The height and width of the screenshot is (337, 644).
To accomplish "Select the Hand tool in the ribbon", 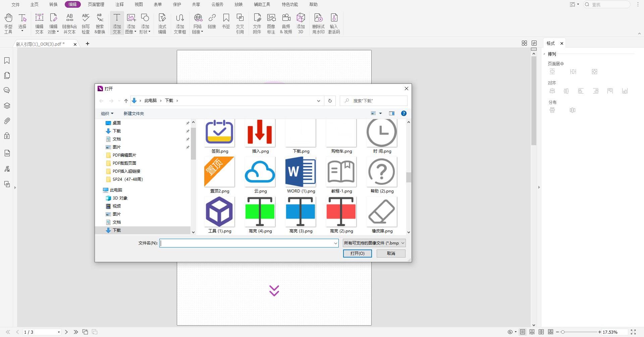I will pos(8,23).
